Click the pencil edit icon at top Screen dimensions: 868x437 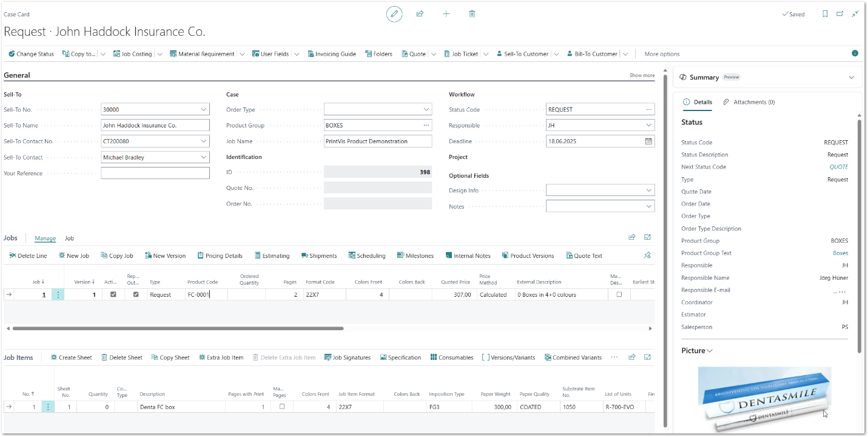[x=394, y=14]
